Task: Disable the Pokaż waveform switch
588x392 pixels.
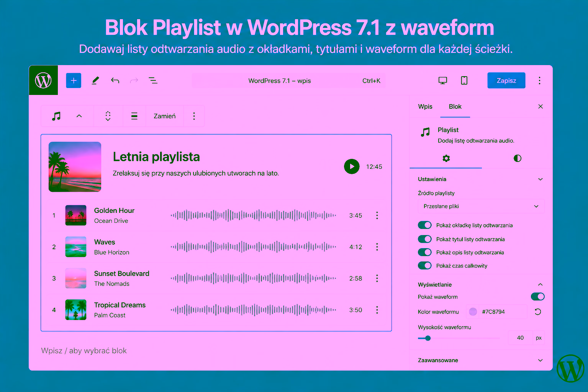Action: point(537,296)
